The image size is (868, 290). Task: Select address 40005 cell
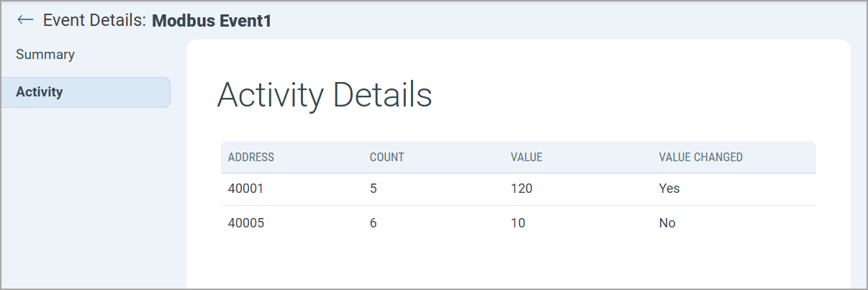click(x=245, y=223)
